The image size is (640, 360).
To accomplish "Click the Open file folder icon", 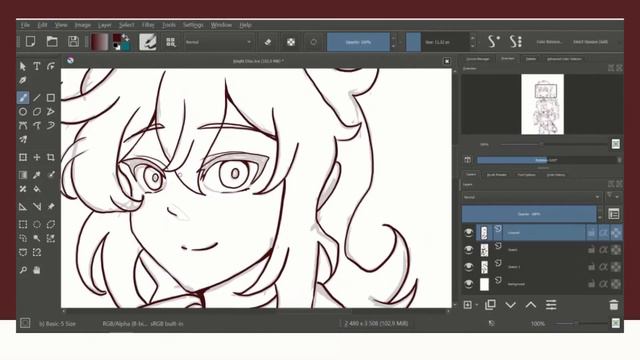I will pos(52,42).
